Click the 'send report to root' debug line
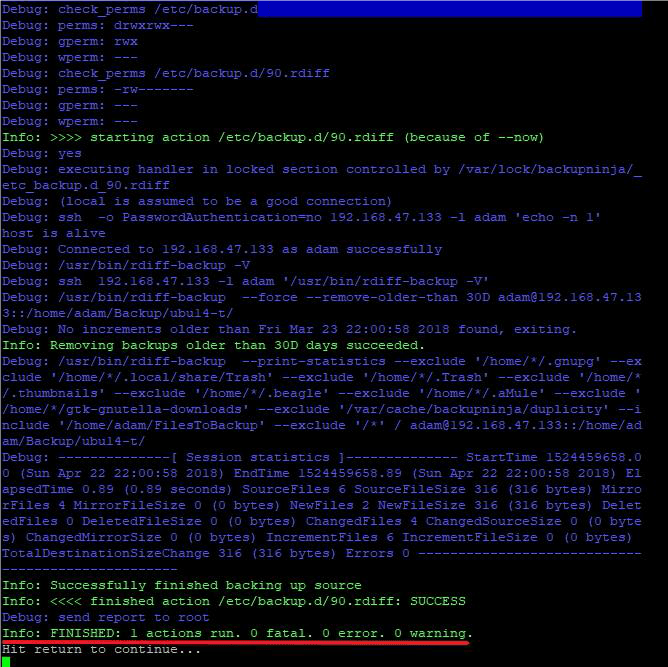668x667 pixels. click(x=105, y=618)
